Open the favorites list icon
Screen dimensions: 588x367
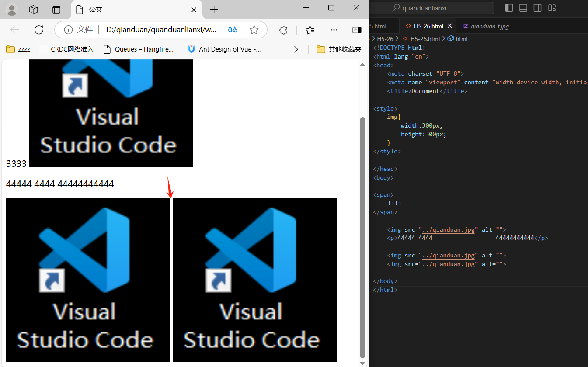[x=310, y=30]
